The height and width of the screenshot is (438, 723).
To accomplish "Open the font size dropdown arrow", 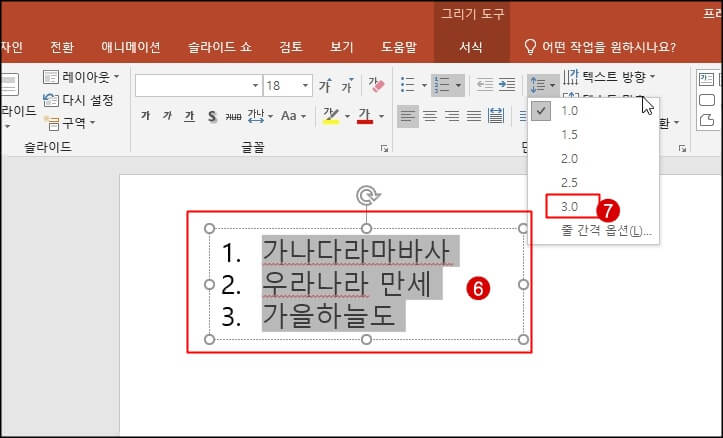I will (x=305, y=85).
